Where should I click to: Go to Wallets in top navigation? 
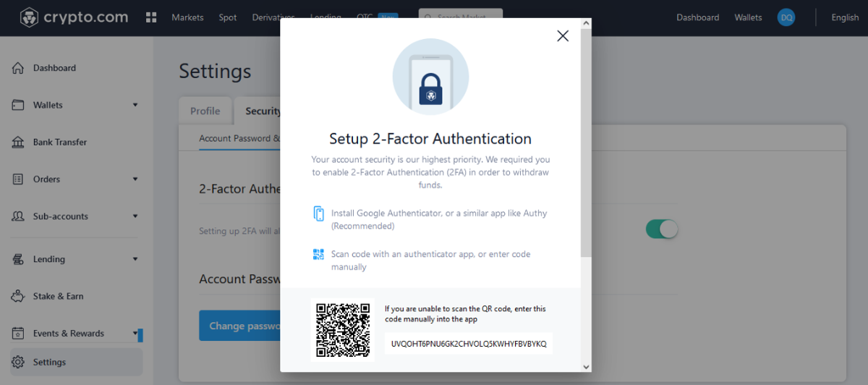748,17
